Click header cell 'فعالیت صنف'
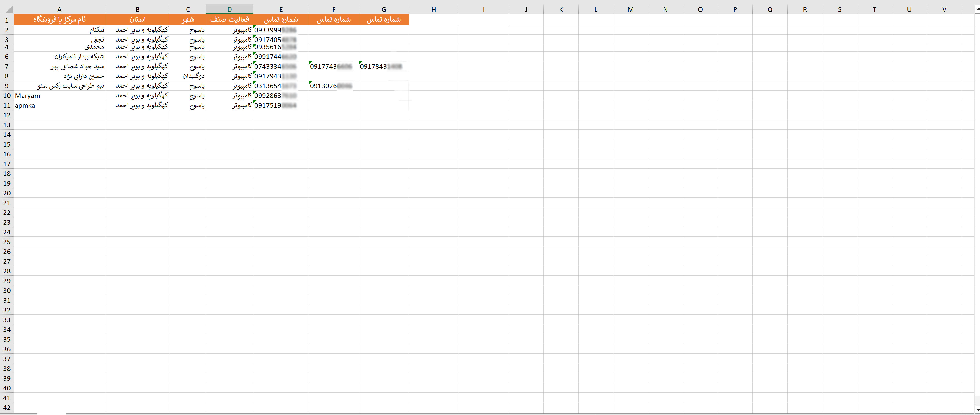Image resolution: width=980 pixels, height=415 pixels. (229, 19)
